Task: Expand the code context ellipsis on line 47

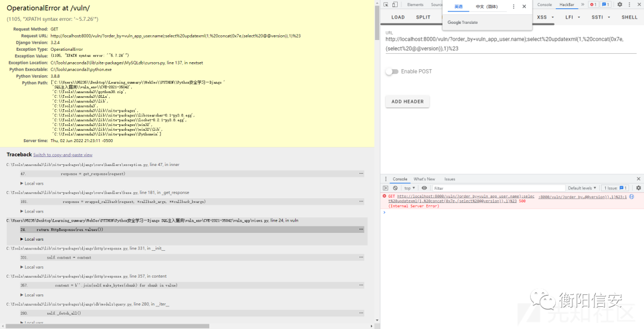Action: pyautogui.click(x=361, y=174)
